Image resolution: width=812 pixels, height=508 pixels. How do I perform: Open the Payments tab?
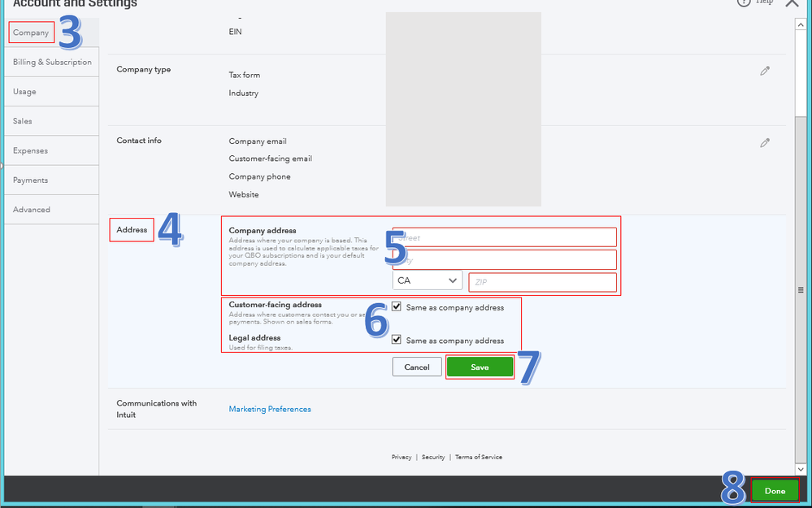[x=52, y=180]
